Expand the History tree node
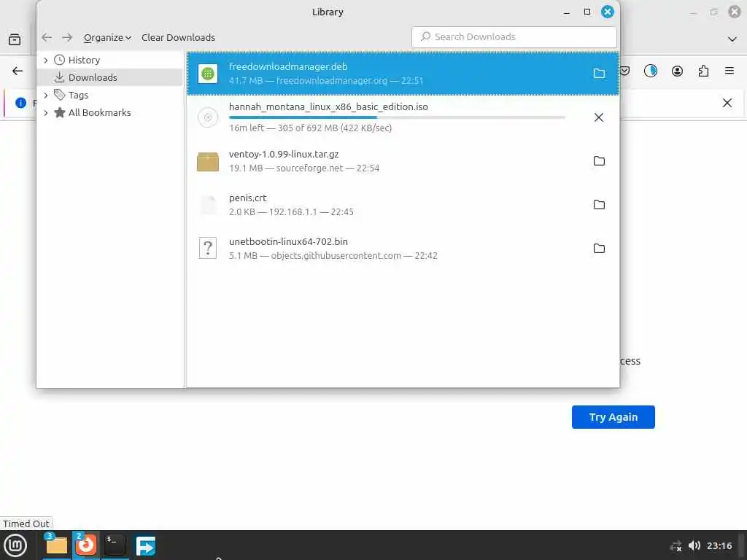Viewport: 747px width, 560px height. (46, 60)
